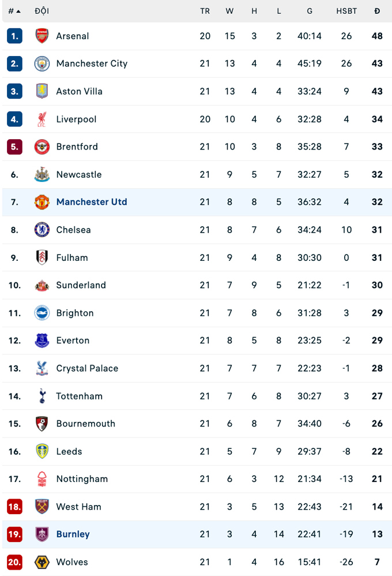Click the Arsenal club crest icon
392x576 pixels.
tap(42, 36)
